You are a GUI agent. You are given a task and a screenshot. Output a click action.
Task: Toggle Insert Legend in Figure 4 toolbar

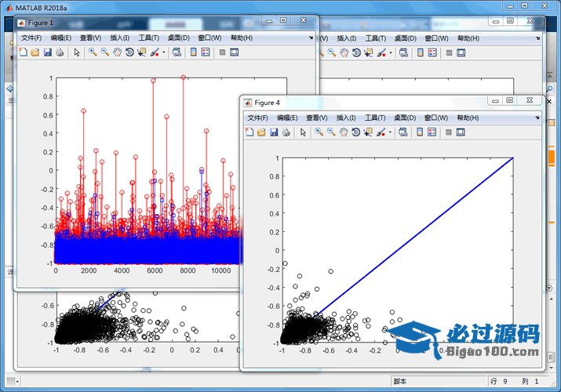(432, 132)
